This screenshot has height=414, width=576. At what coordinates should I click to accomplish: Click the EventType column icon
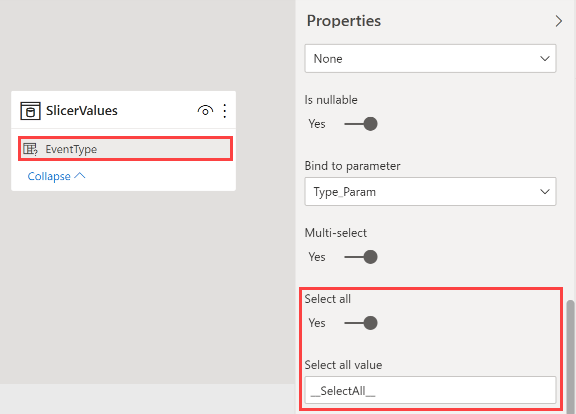[x=30, y=149]
